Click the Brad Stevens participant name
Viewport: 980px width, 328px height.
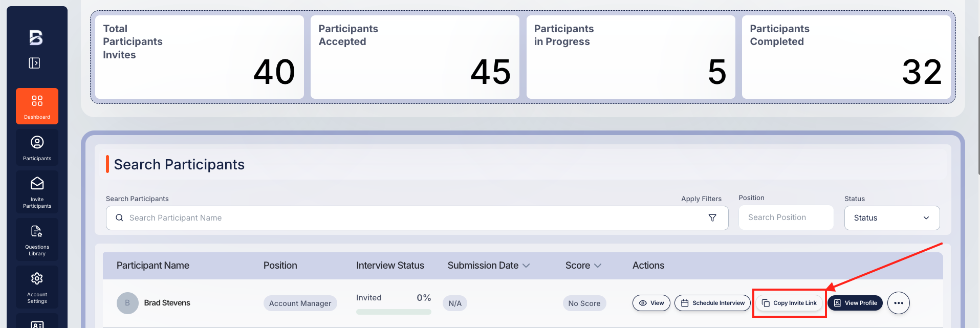[x=167, y=303]
